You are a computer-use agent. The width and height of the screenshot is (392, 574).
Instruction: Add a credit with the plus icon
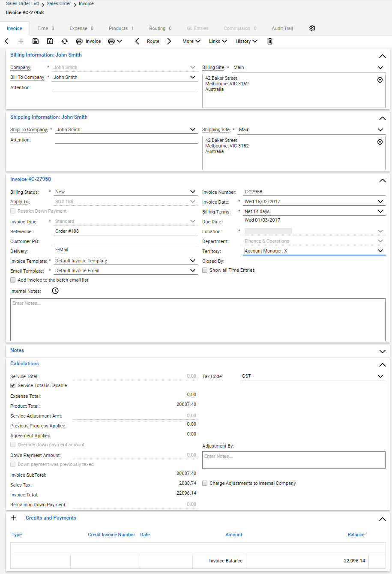pyautogui.click(x=14, y=518)
